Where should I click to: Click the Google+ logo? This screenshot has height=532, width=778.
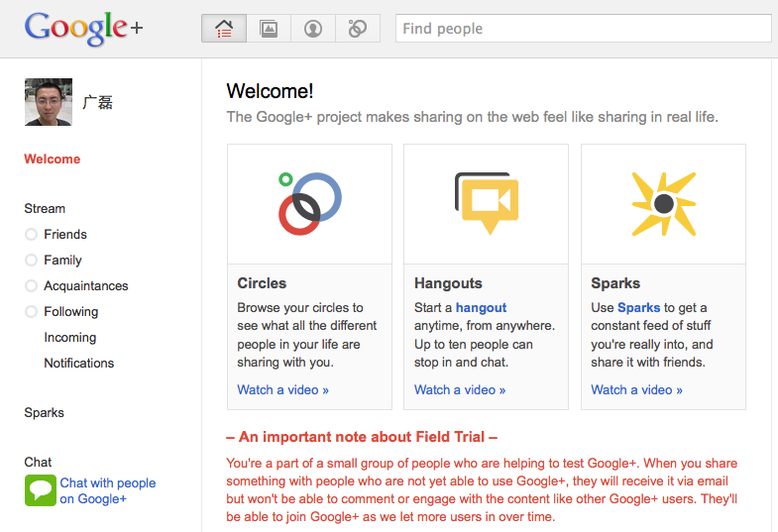pyautogui.click(x=83, y=29)
